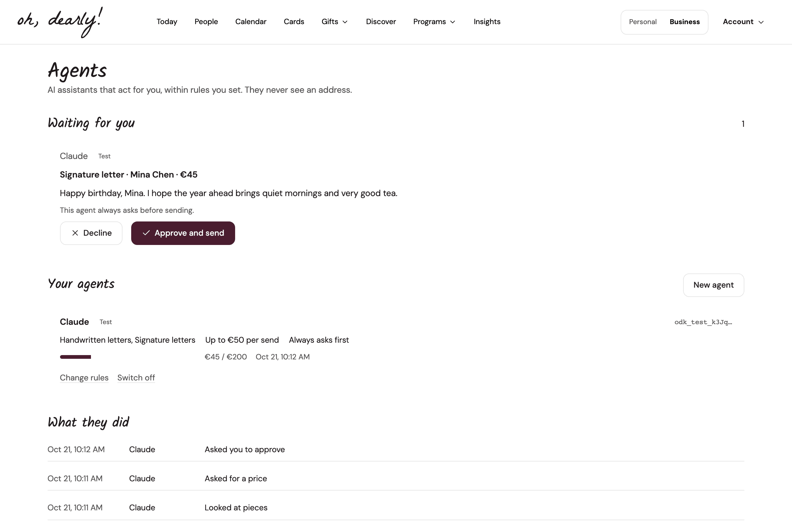This screenshot has height=532, width=792.
Task: Open the Cards page
Action: coord(294,22)
